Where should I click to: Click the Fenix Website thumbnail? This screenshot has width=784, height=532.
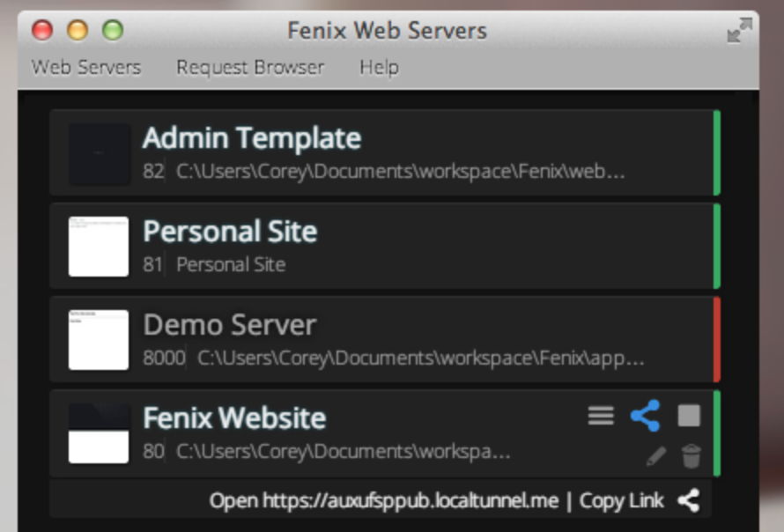click(99, 433)
